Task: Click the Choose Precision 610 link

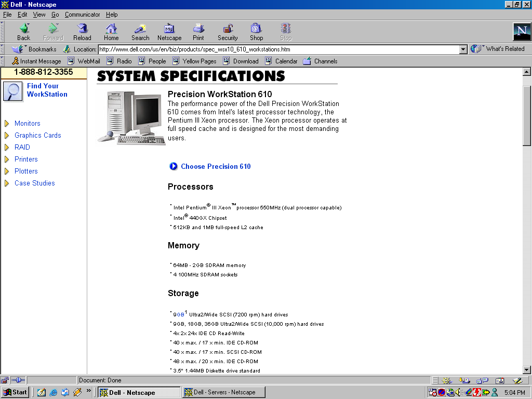Action: (216, 167)
